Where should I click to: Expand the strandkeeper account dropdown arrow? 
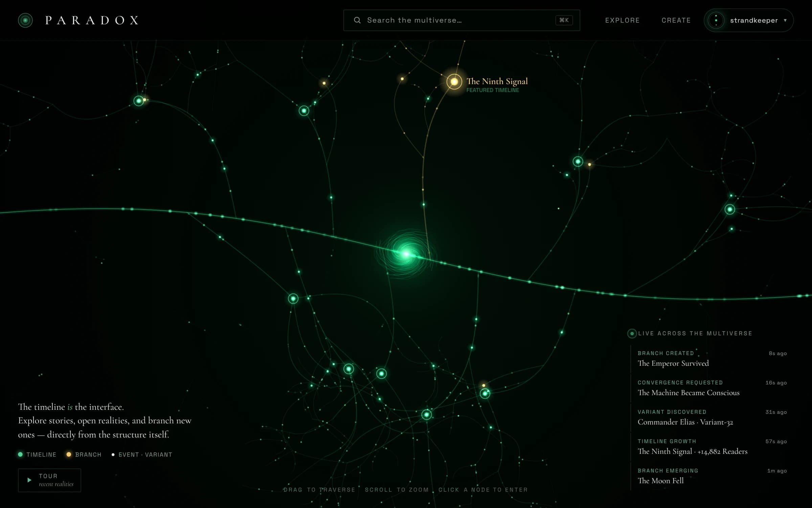[x=785, y=20]
